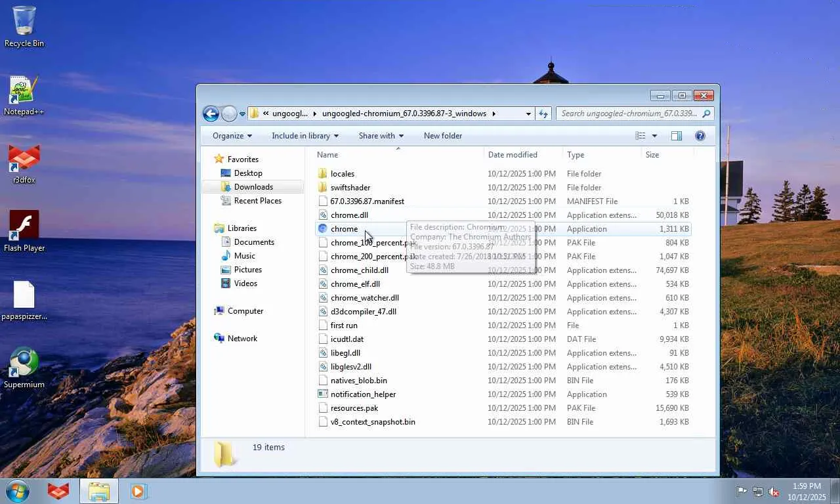Image resolution: width=840 pixels, height=504 pixels.
Task: Click the Explorer Forward arrow button
Action: (228, 114)
